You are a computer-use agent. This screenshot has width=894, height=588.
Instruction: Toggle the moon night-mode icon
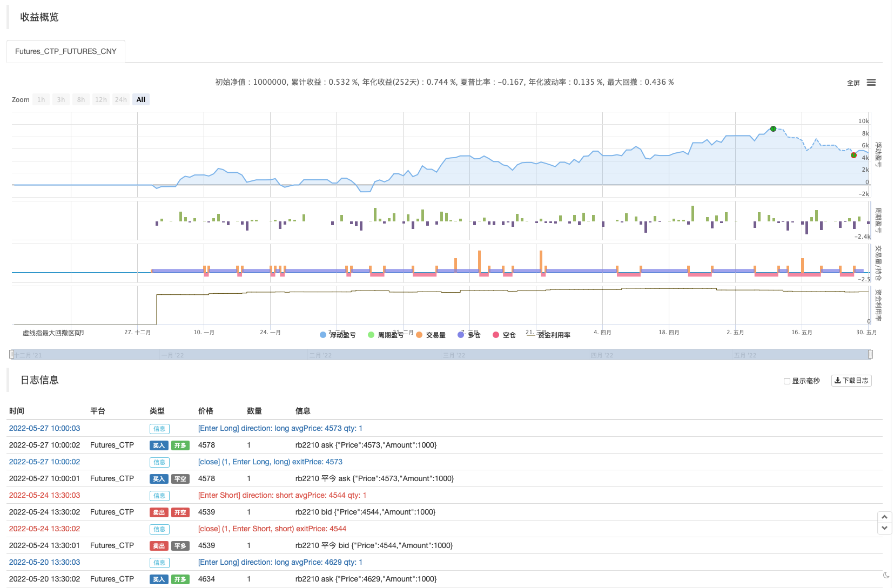(x=886, y=576)
